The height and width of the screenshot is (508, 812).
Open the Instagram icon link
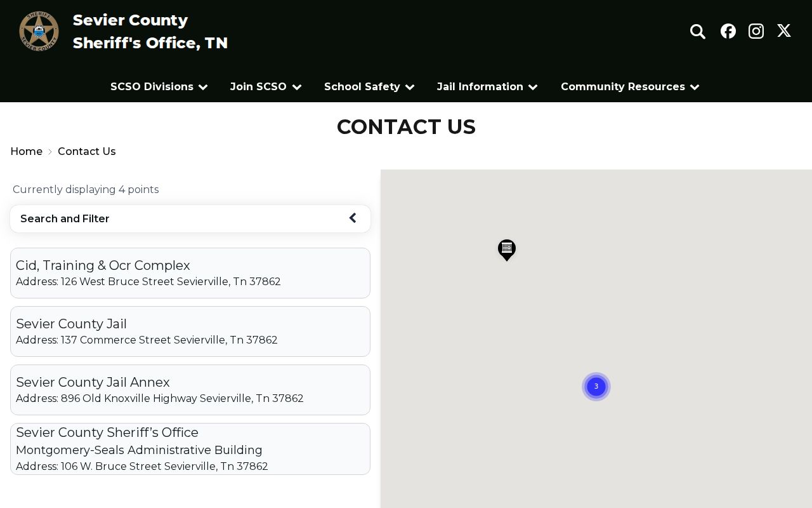(x=756, y=31)
